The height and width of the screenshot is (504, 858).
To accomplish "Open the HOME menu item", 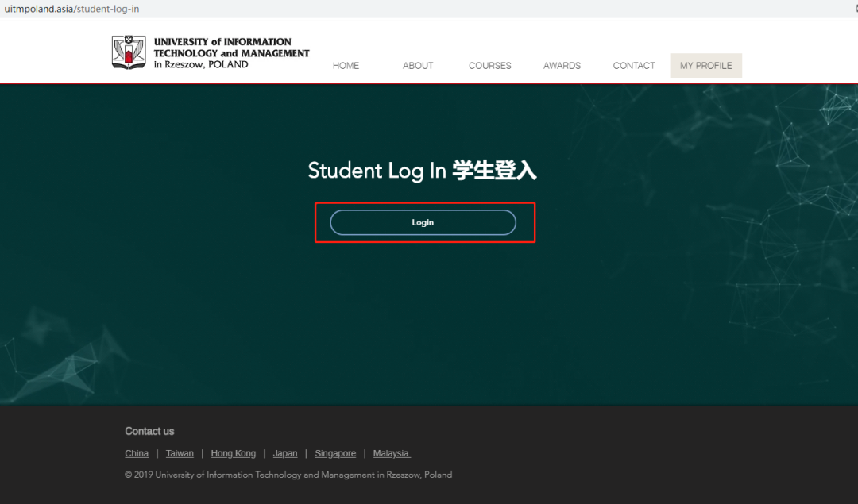I will tap(346, 66).
